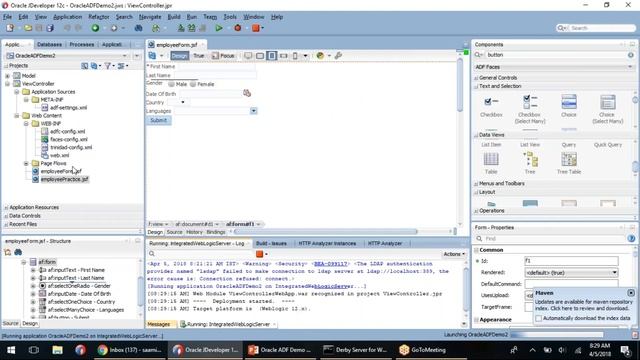Click the Maven updates notification text

pyautogui.click(x=583, y=305)
